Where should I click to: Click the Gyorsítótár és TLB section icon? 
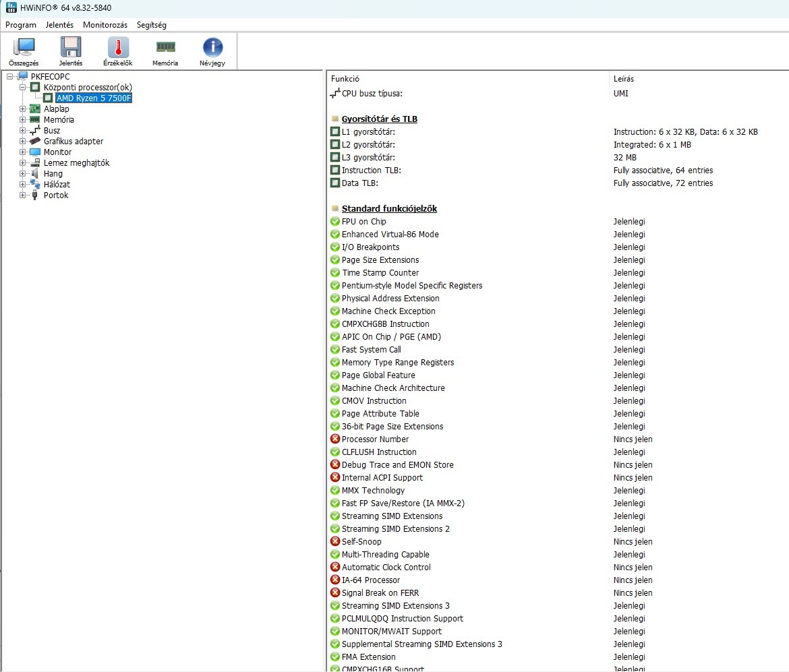(x=335, y=119)
